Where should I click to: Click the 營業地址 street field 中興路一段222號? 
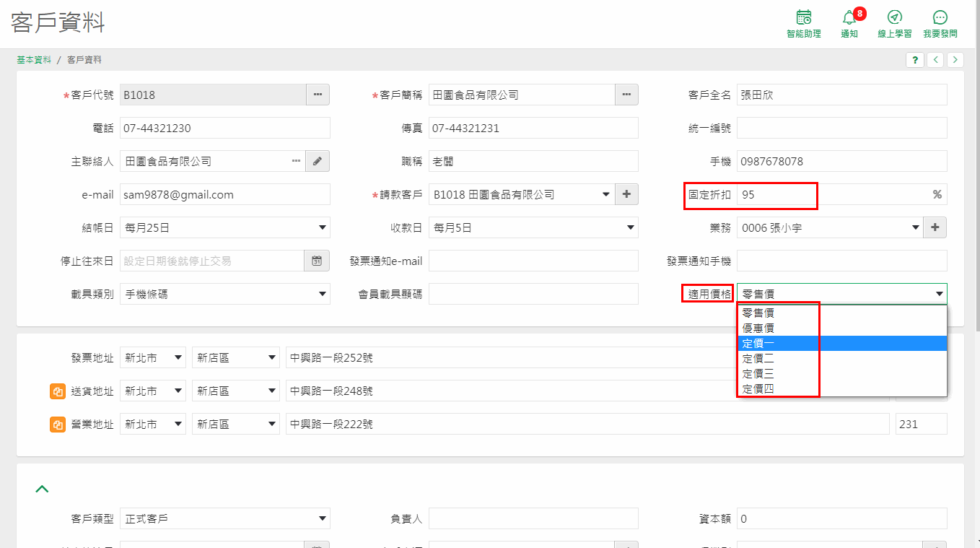(x=587, y=425)
